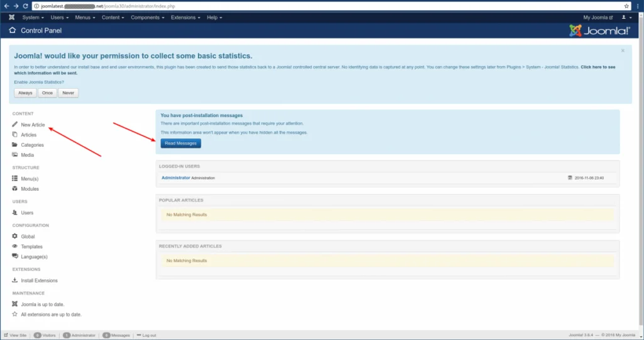Click 'Click here to see which information' link
The image size is (644, 340).
point(598,67)
